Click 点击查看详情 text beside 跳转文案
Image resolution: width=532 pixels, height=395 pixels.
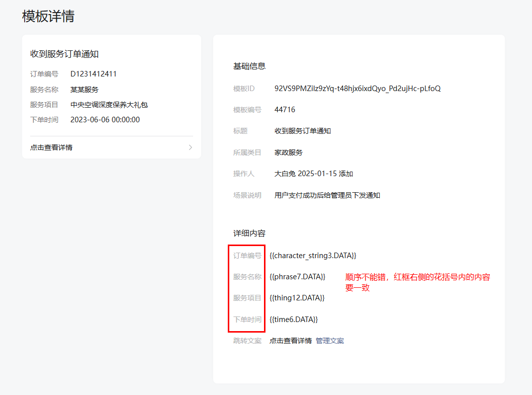pos(291,341)
